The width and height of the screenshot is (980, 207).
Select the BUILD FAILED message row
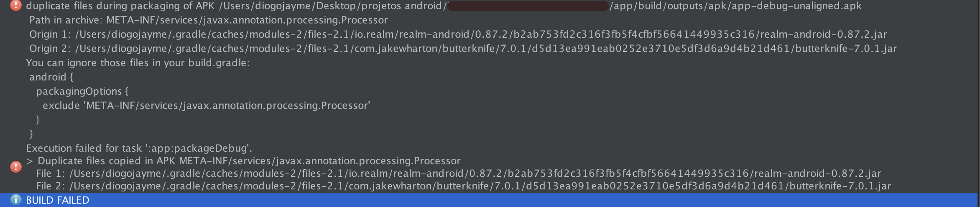point(490,200)
